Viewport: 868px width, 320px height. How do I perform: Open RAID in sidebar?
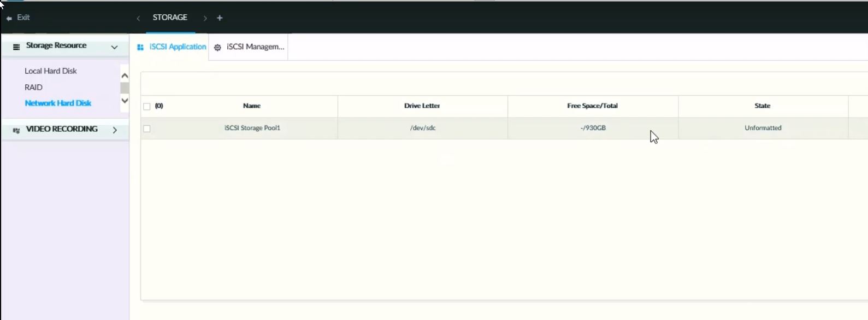tap(33, 87)
